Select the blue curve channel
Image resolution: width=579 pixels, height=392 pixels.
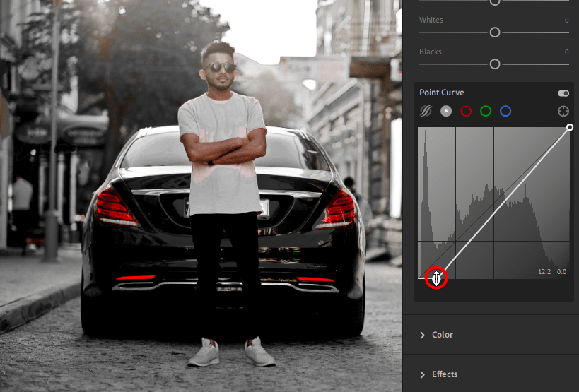(x=505, y=111)
